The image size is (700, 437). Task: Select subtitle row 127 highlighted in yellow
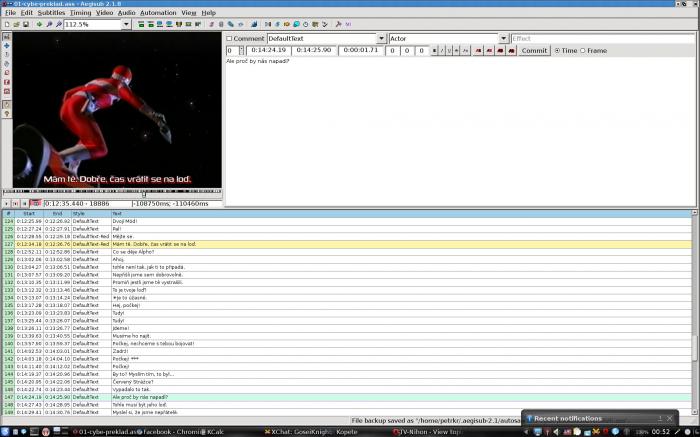point(347,244)
